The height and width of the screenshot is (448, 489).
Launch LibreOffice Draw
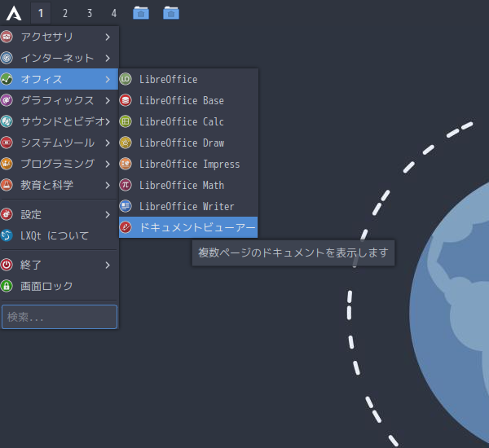point(188,143)
